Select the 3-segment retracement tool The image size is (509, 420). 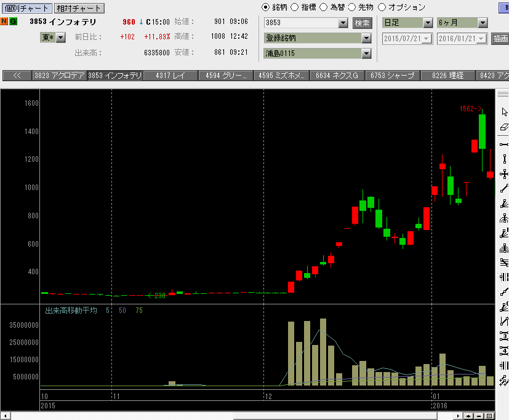tap(504, 336)
